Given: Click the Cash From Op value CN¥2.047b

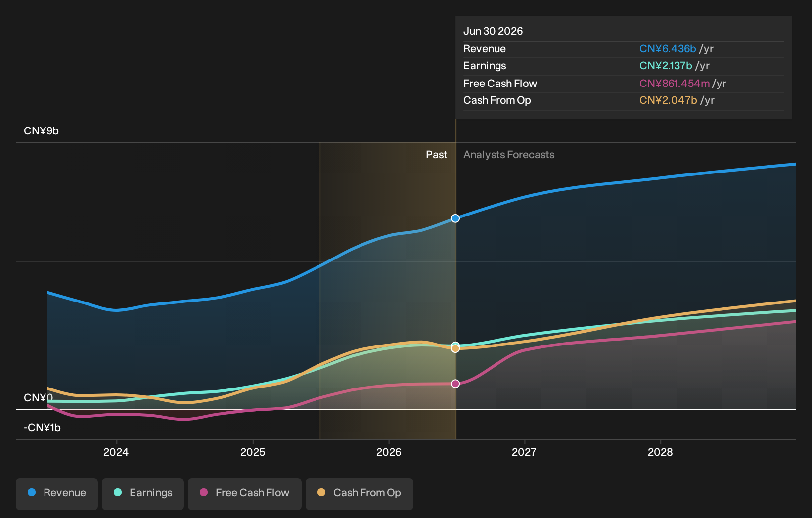Looking at the screenshot, I should click(x=668, y=100).
